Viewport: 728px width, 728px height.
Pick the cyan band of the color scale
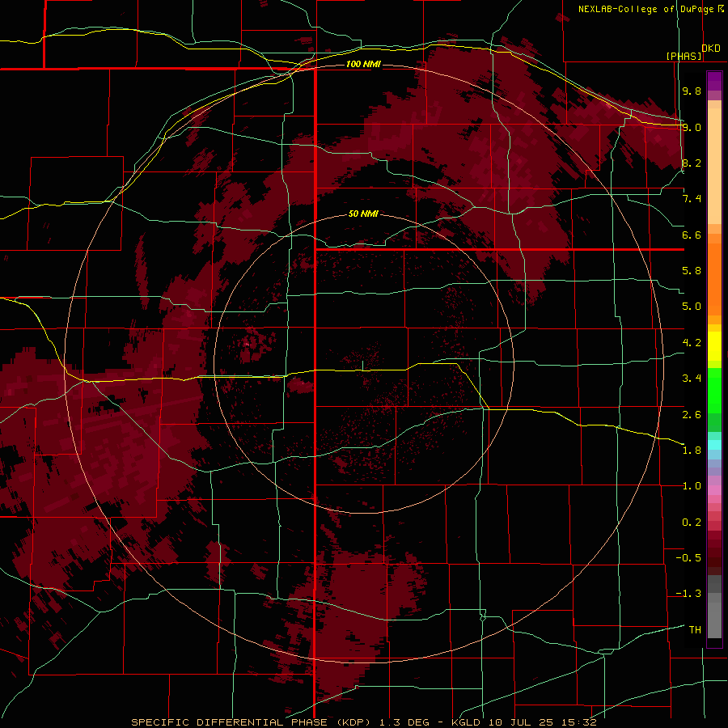point(714,445)
